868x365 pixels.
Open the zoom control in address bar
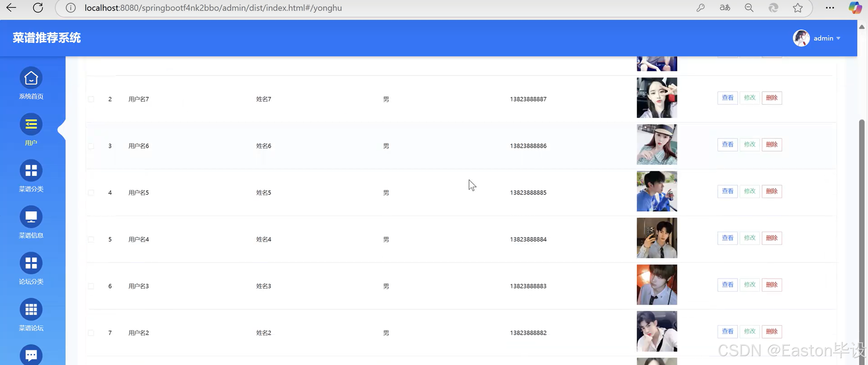click(x=749, y=8)
